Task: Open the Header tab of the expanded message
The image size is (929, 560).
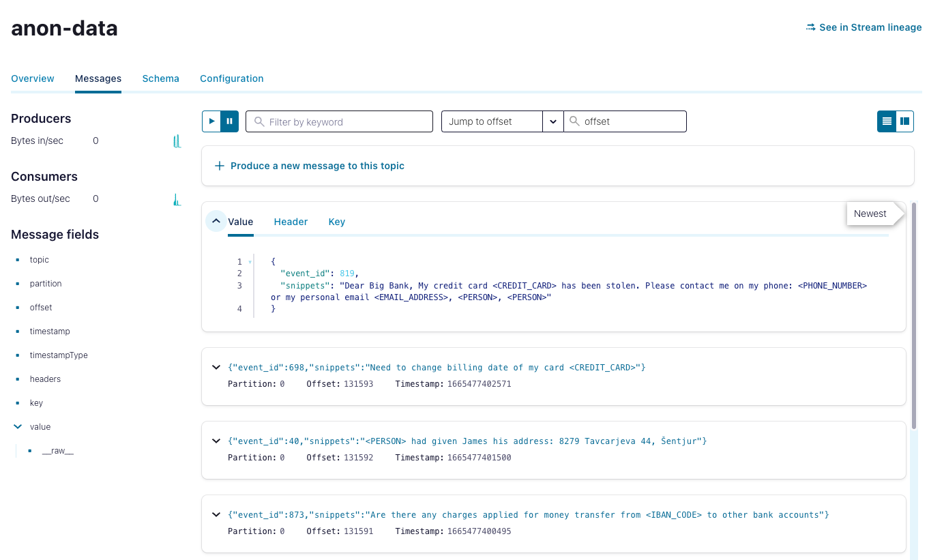Action: coord(291,222)
